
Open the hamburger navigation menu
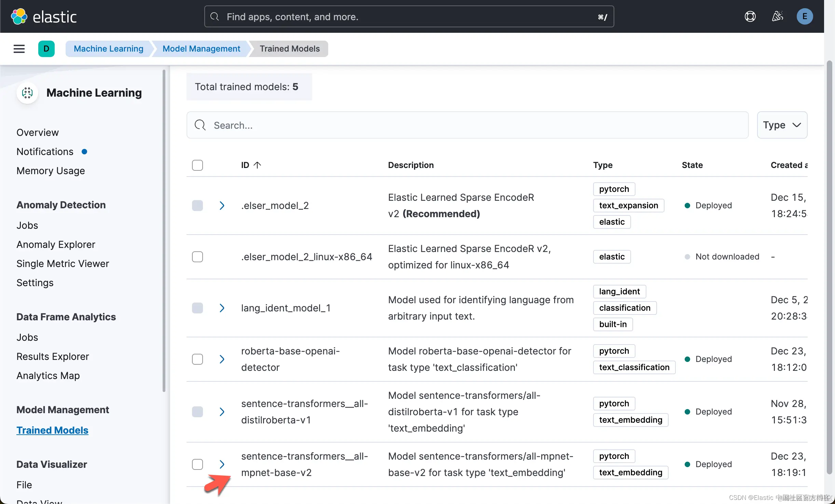[x=19, y=49]
